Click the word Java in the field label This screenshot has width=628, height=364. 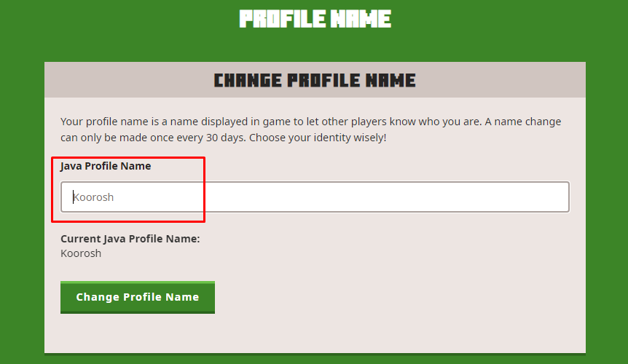[71, 166]
